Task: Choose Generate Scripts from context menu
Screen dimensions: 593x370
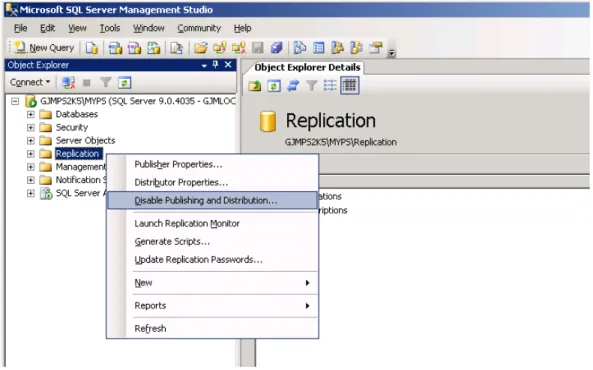Action: tap(213, 242)
